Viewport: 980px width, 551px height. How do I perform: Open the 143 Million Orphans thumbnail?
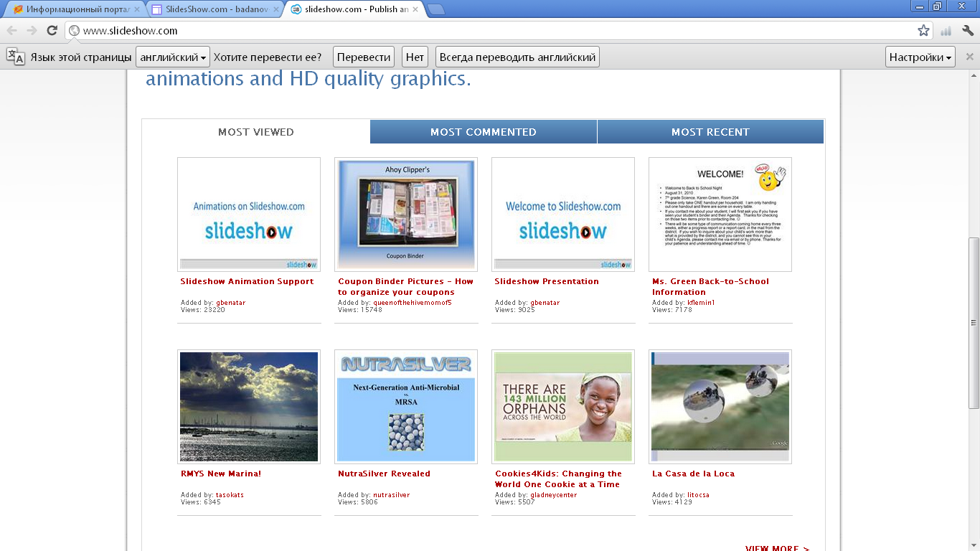point(563,407)
